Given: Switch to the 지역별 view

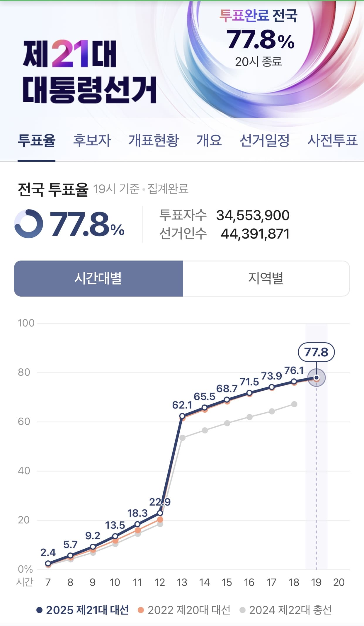Looking at the screenshot, I should click(266, 278).
